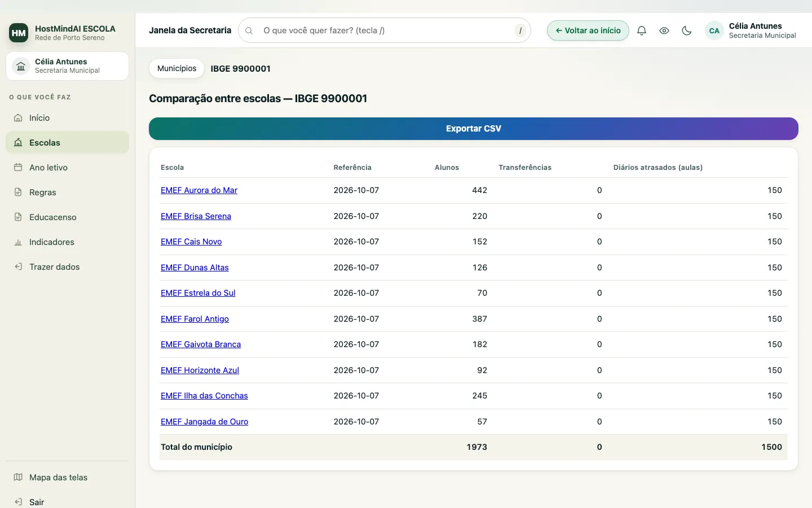Click the 442 alunos value
This screenshot has width=812, height=508.
[480, 190]
